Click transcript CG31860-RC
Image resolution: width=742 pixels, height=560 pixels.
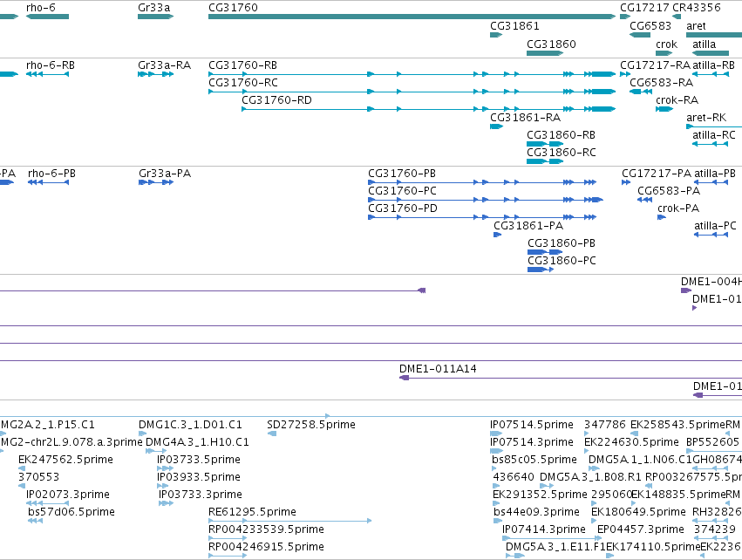point(562,153)
